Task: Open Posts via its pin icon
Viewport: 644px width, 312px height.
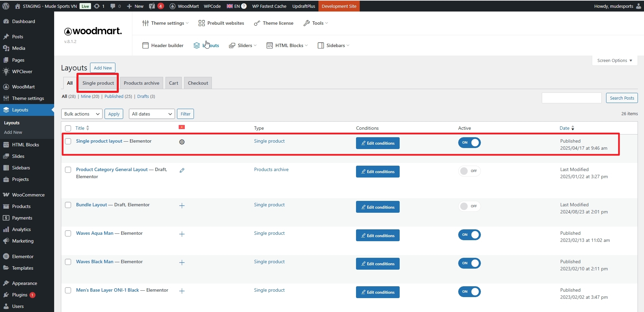Action: 6,37
